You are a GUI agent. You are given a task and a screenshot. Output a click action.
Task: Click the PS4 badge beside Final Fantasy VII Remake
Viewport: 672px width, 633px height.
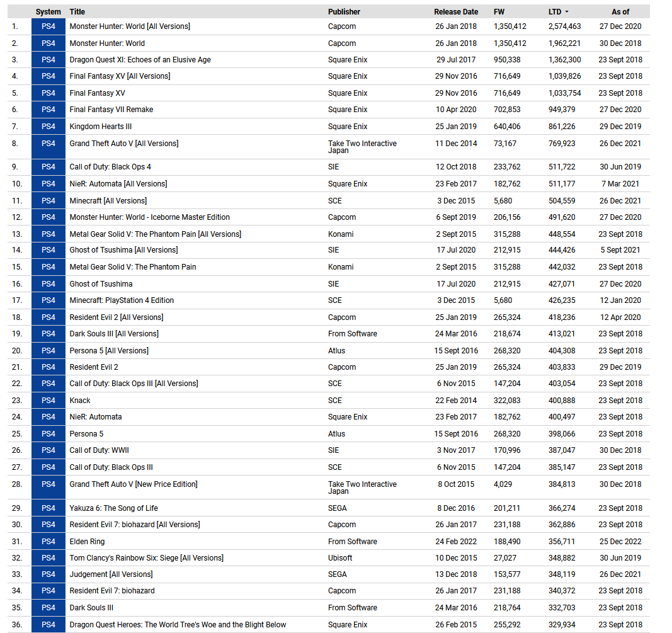pyautogui.click(x=48, y=110)
